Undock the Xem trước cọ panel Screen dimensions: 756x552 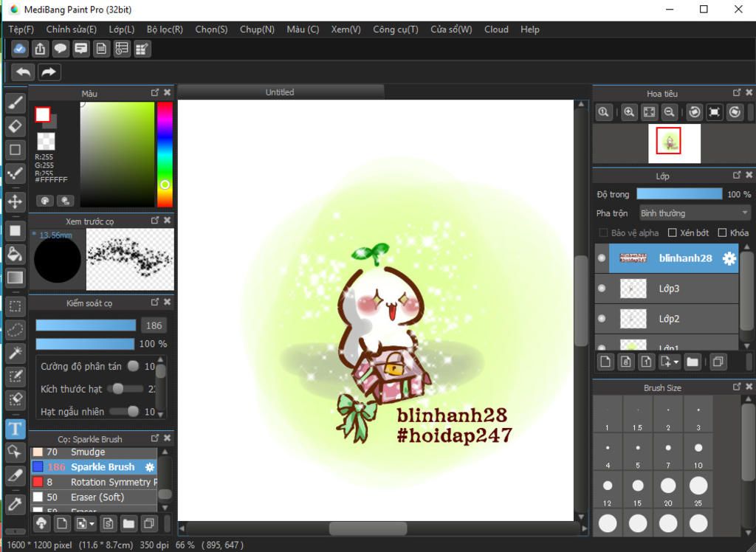click(x=155, y=220)
